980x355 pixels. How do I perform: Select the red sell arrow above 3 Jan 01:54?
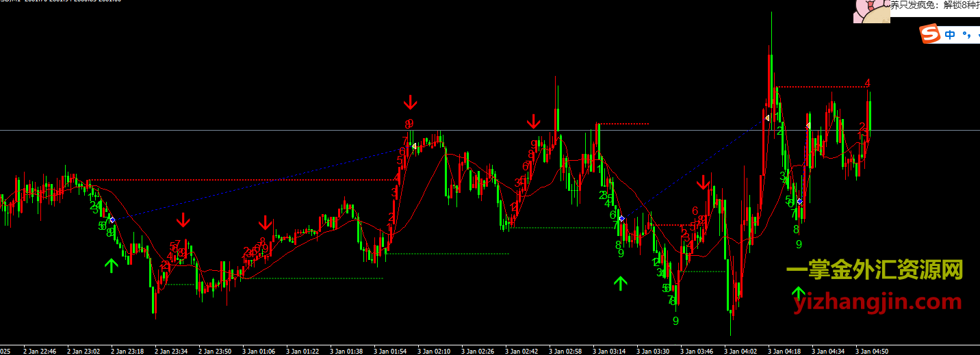[410, 103]
